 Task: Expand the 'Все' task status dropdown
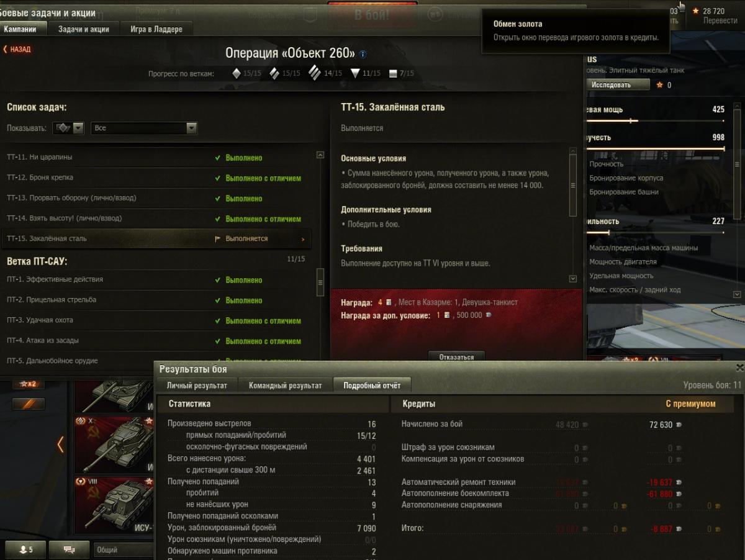(143, 128)
